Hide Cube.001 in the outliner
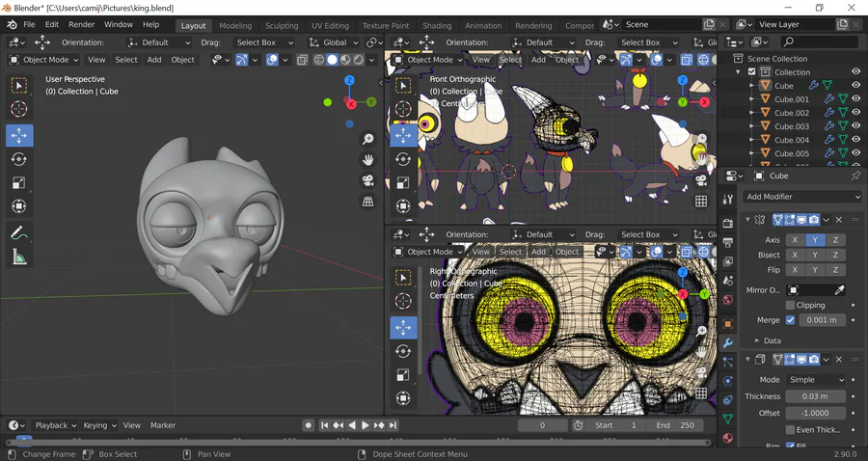This screenshot has width=868, height=461. (x=855, y=99)
